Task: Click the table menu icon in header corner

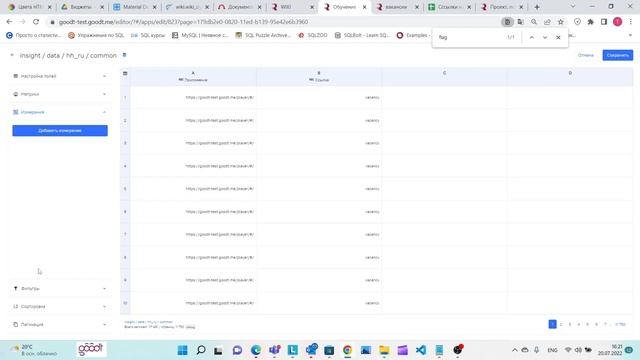Action: coord(125,73)
